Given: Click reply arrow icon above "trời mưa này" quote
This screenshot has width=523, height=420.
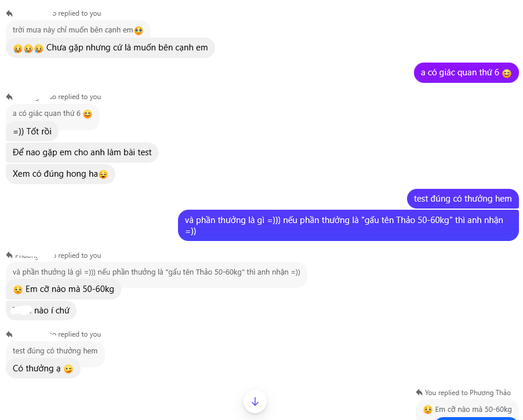Looking at the screenshot, I should [x=10, y=13].
